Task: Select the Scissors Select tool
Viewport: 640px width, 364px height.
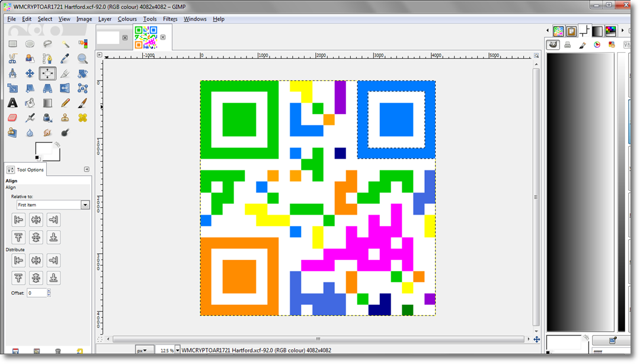Action: tap(12, 59)
